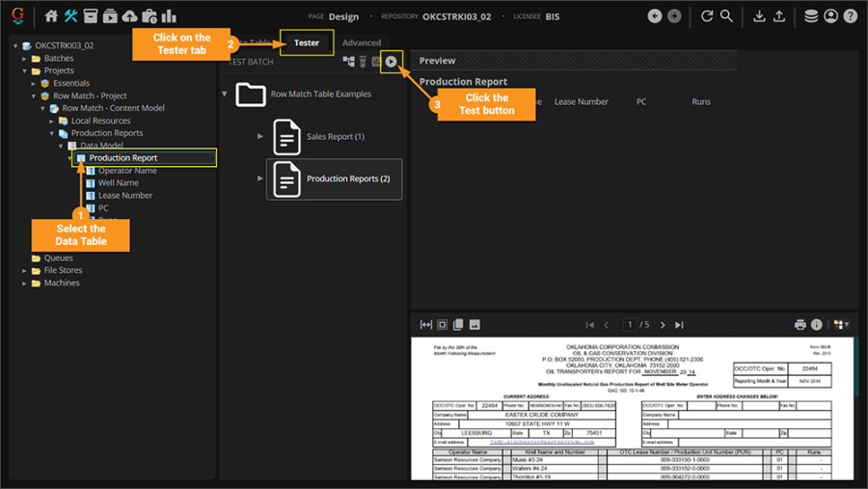Collapse the Projects folder

(24, 70)
